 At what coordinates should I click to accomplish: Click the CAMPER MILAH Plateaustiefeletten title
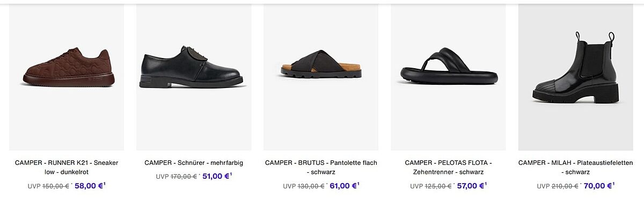click(x=575, y=167)
